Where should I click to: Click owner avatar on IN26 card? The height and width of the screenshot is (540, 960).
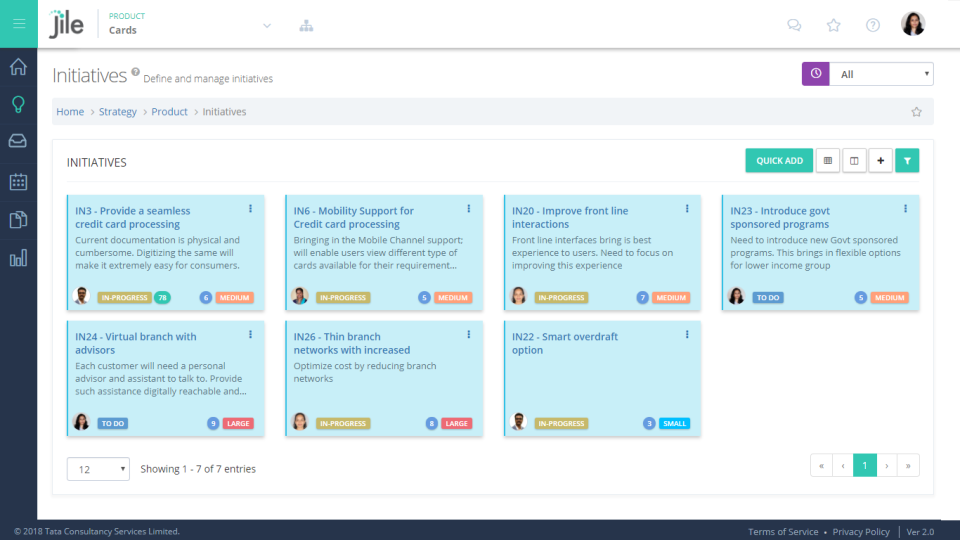coord(300,421)
